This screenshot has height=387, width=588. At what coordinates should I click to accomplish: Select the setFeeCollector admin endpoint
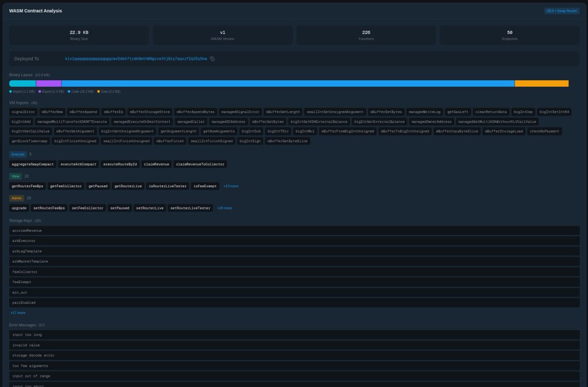tap(88, 208)
